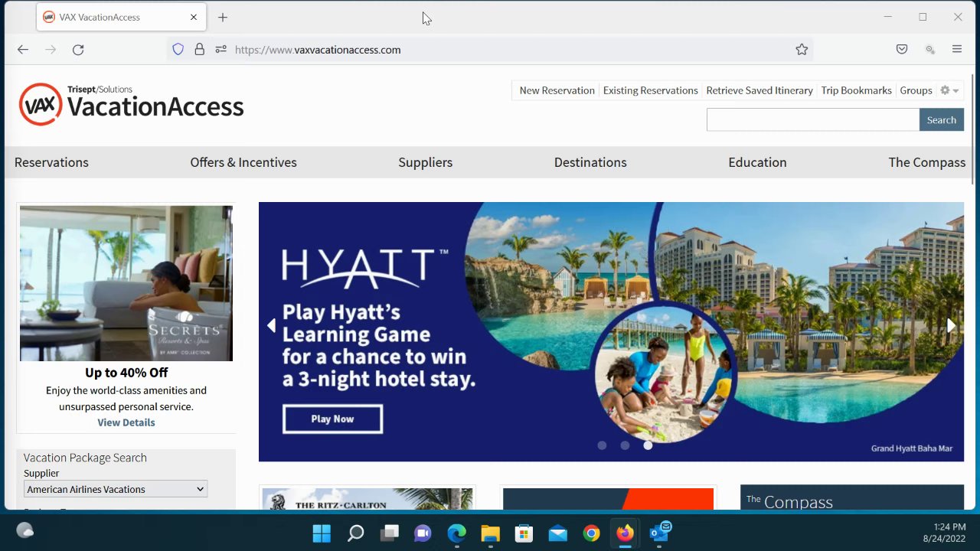Switch to Firefox on the taskbar

pyautogui.click(x=625, y=533)
